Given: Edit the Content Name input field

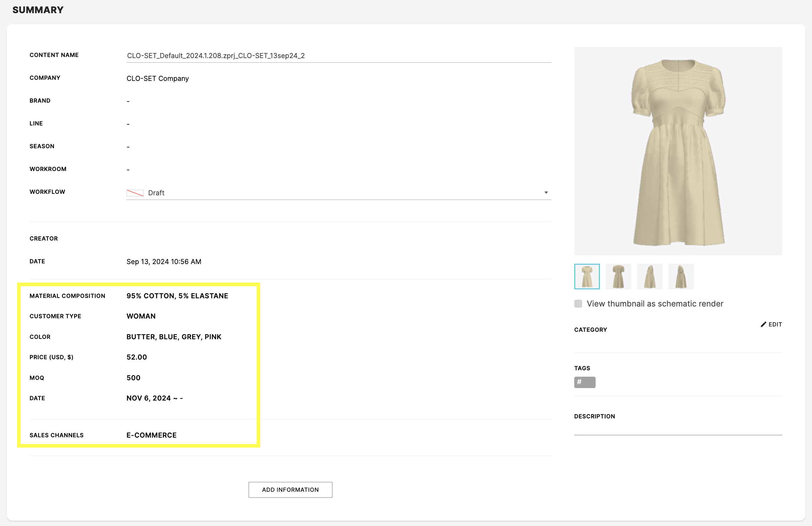Looking at the screenshot, I should [x=339, y=56].
